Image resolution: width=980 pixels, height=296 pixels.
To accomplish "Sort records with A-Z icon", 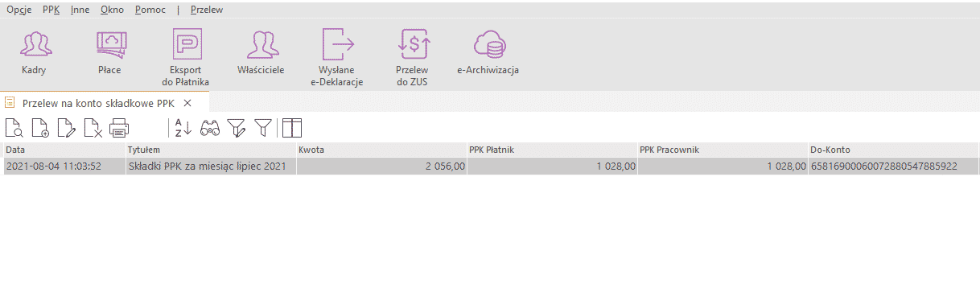I will pos(183,127).
